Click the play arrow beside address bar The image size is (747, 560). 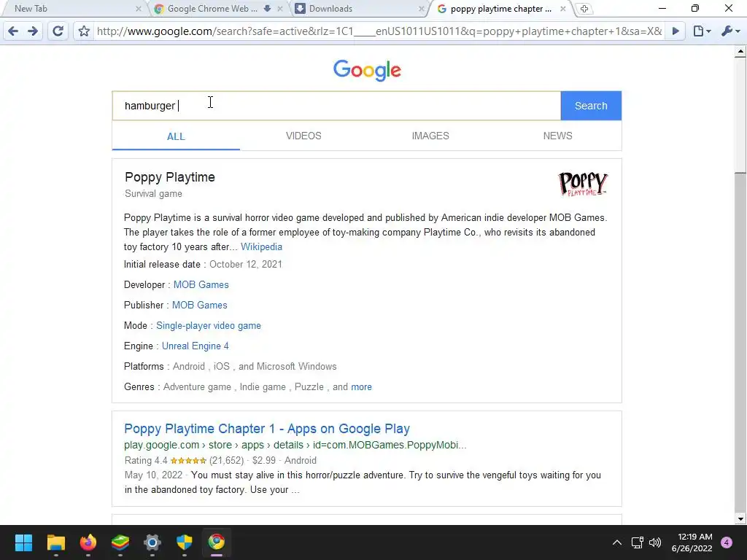(676, 31)
